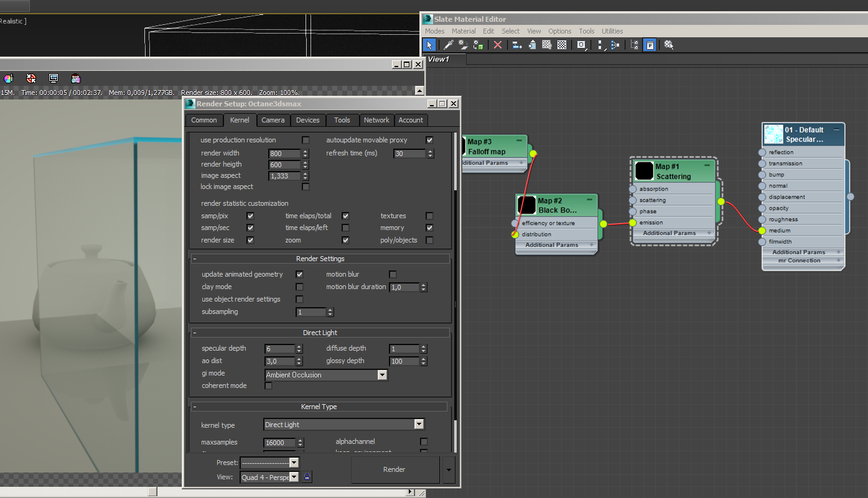Toggle Show Background in Preview checker icon
This screenshot has height=498, width=868.
(562, 45)
